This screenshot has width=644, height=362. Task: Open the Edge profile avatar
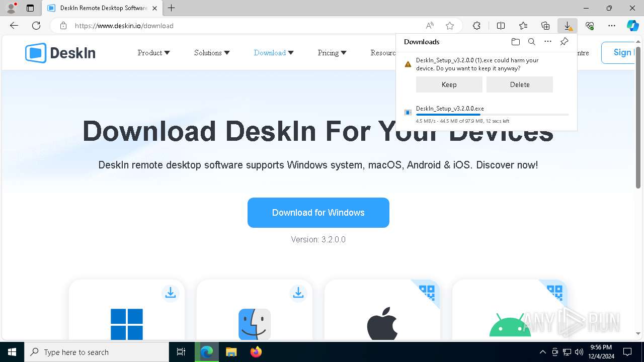pos(11,8)
